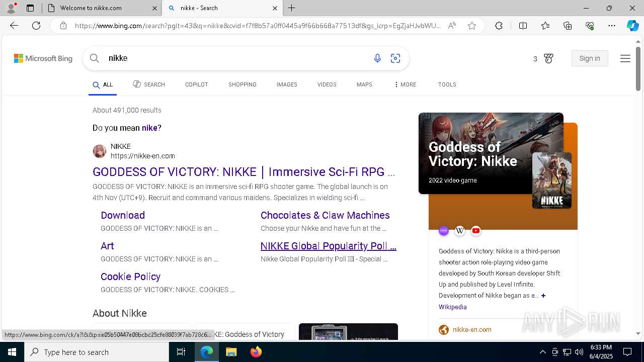Click the nikke-en.com site avatar icon

[100, 151]
